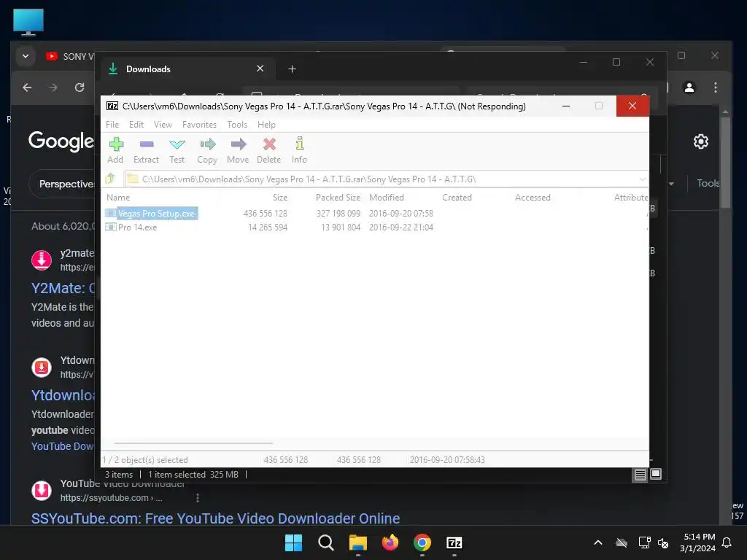Sort by the Accessed column header
The height and width of the screenshot is (560, 747).
coord(532,197)
